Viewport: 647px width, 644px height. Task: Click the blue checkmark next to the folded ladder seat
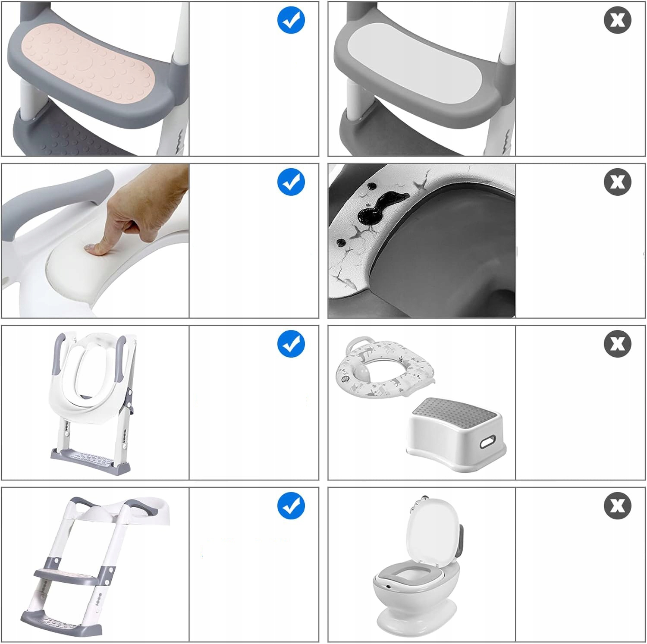[x=291, y=344]
